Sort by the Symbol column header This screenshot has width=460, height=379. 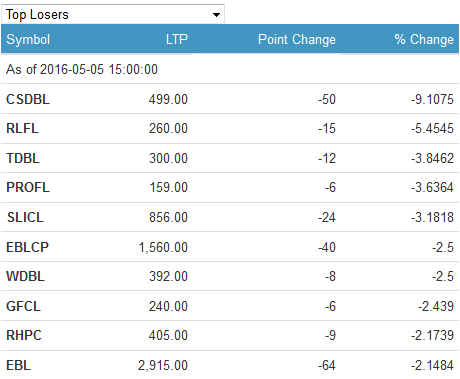28,39
